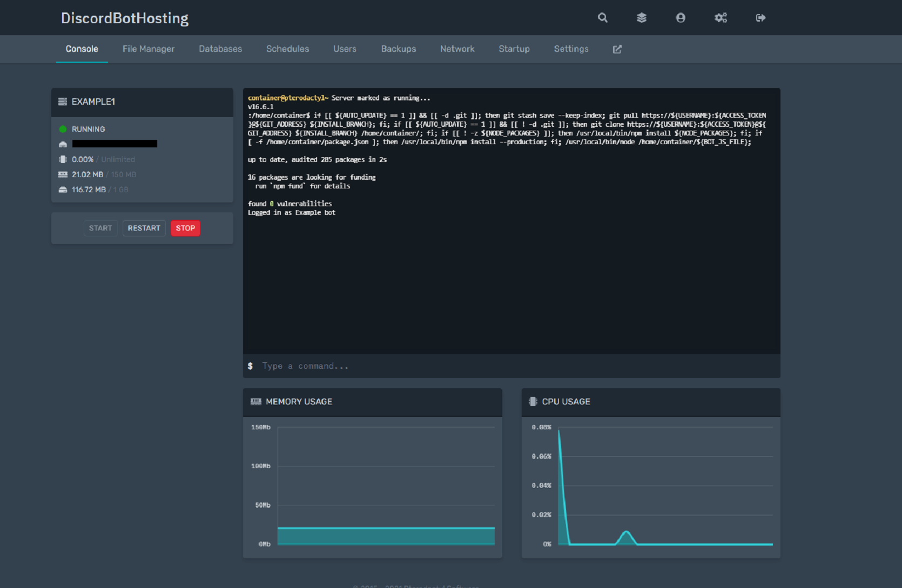902x588 pixels.
Task: Click the EXAMPLE1 server icon
Action: pyautogui.click(x=63, y=102)
